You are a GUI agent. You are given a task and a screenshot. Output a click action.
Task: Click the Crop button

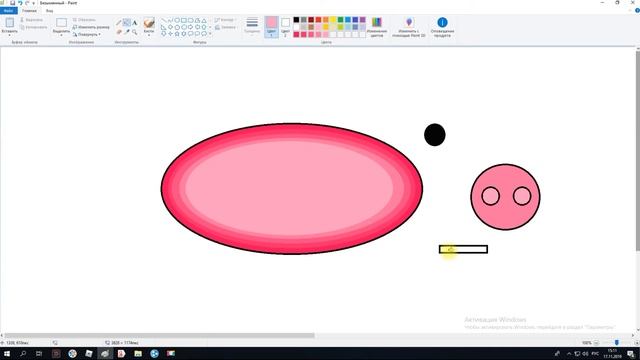click(x=84, y=20)
